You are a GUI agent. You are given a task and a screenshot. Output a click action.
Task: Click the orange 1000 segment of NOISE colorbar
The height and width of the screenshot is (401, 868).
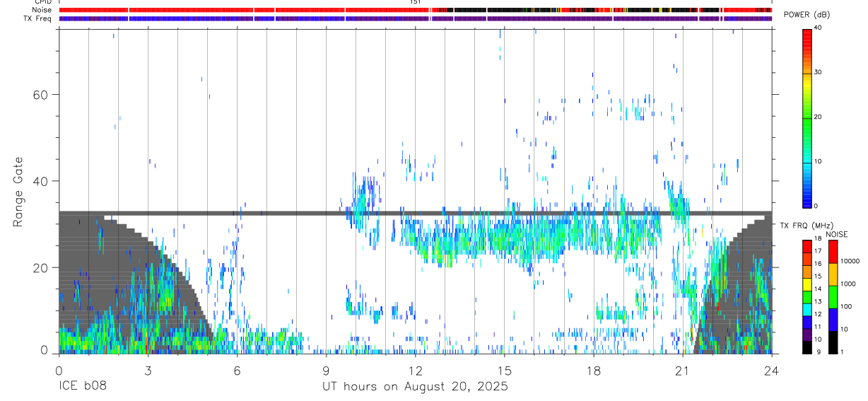coord(833,274)
